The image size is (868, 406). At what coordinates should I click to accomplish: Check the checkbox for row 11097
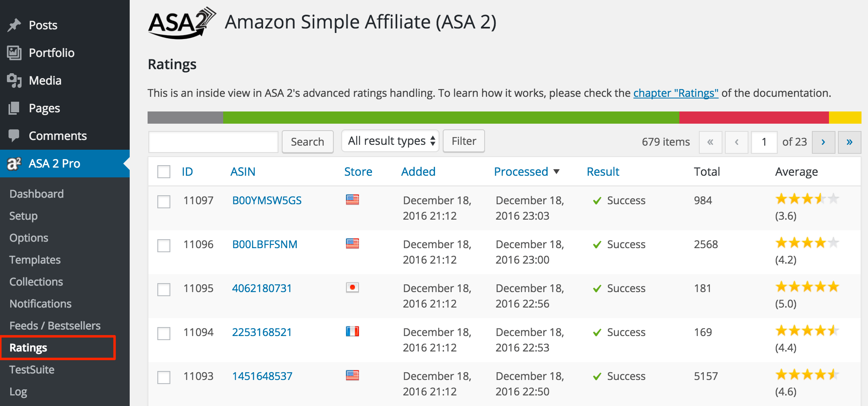tap(163, 201)
